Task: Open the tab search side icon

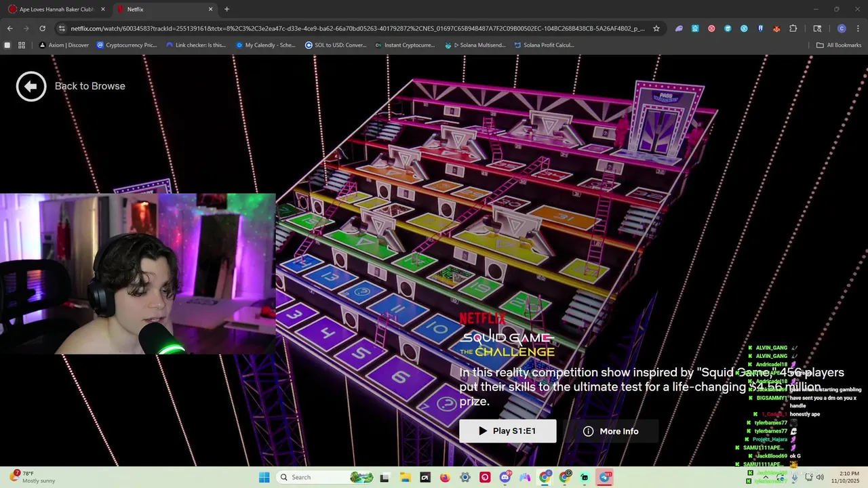Action: 817,28
